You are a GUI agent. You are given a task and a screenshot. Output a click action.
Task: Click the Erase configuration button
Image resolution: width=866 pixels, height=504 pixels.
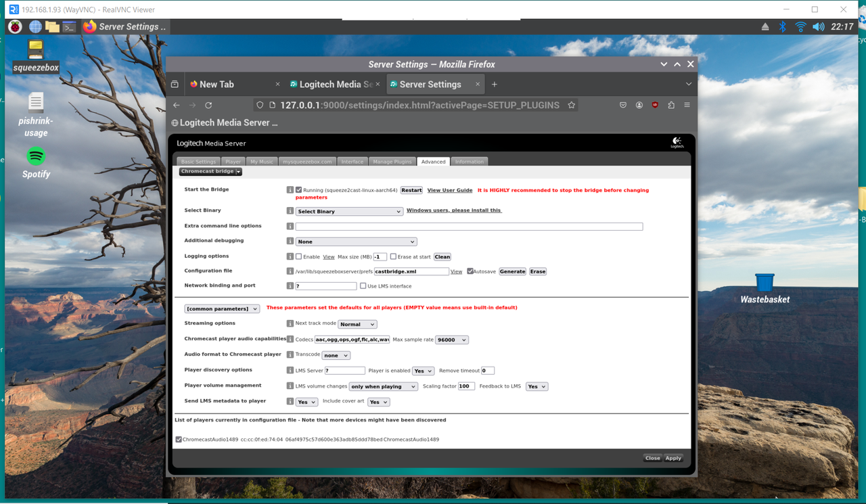538,272
